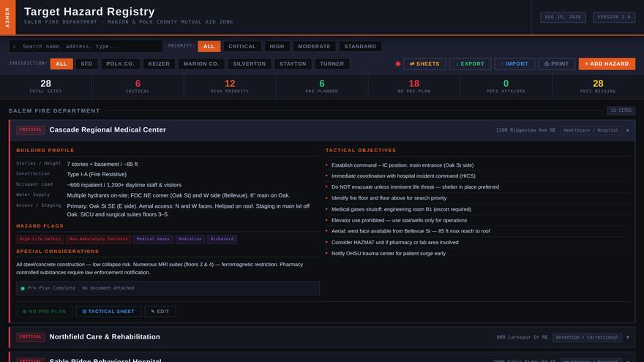This screenshot has height=362, width=644.
Task: Click the orange ASHER logo tab
Action: pyautogui.click(x=7, y=18)
